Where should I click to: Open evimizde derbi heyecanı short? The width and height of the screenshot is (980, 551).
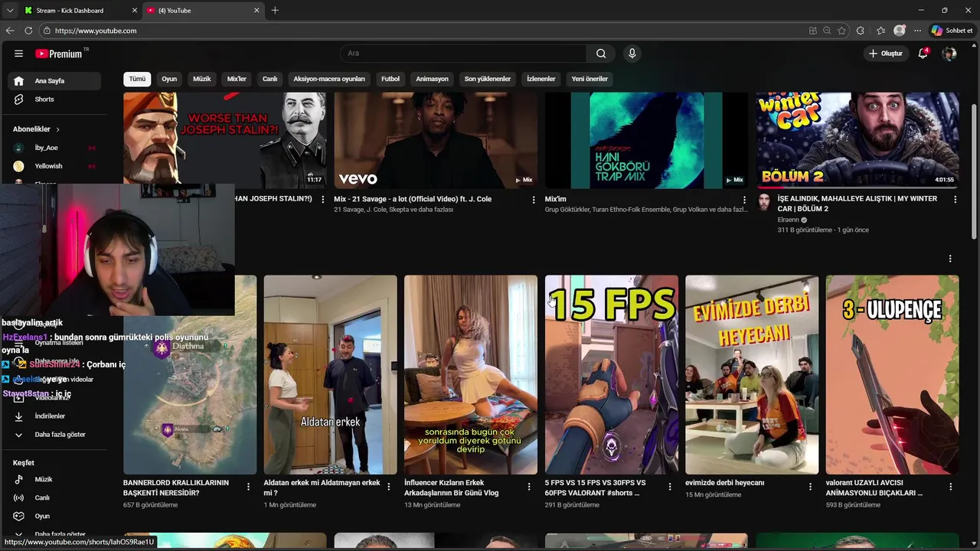coord(752,375)
